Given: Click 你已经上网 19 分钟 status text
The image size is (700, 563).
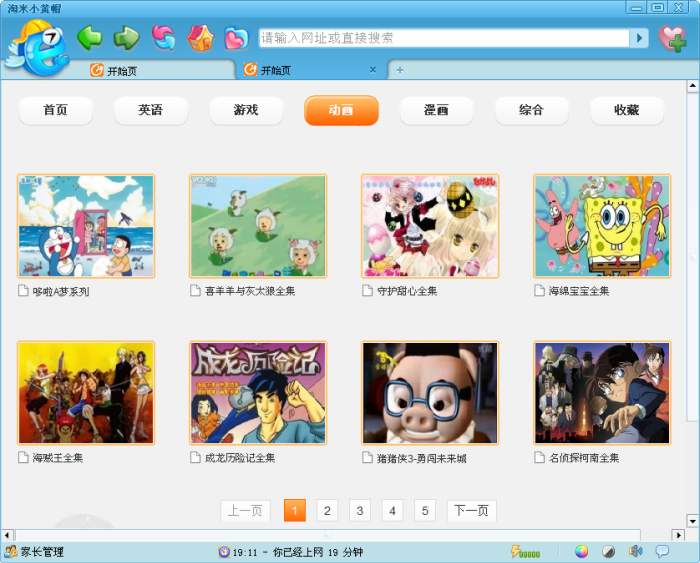Looking at the screenshot, I should point(318,552).
